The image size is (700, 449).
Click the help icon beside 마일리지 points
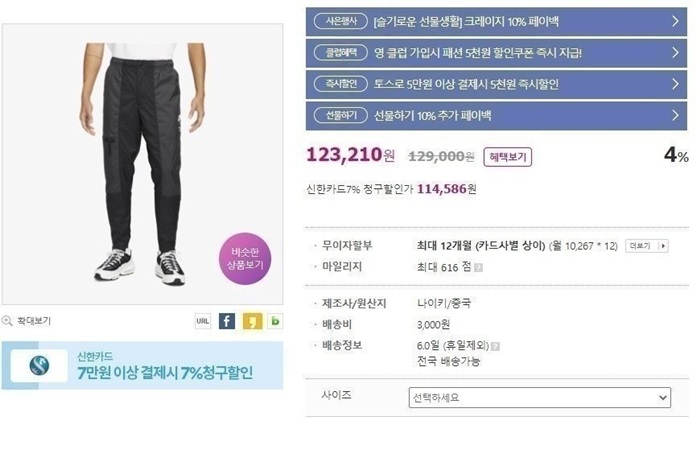[x=478, y=268]
